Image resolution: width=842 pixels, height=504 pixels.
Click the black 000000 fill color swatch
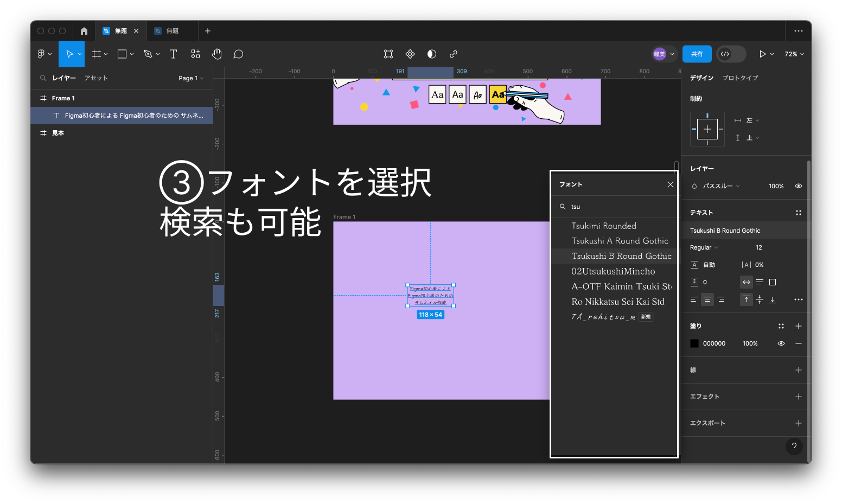click(x=694, y=343)
